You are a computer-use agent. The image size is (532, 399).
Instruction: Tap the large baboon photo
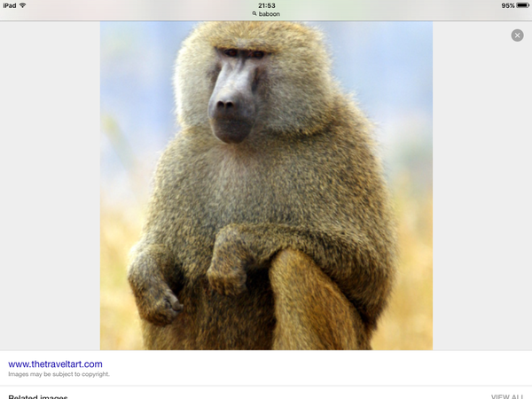pyautogui.click(x=266, y=185)
